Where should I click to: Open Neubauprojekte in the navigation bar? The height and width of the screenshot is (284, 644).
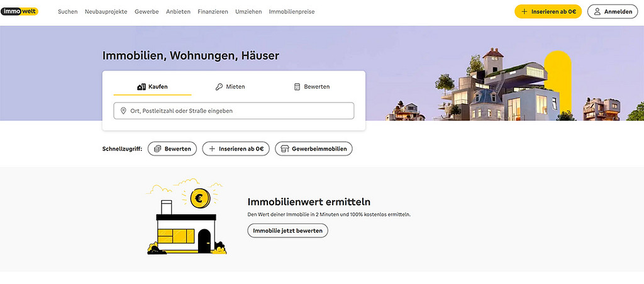[x=106, y=12]
